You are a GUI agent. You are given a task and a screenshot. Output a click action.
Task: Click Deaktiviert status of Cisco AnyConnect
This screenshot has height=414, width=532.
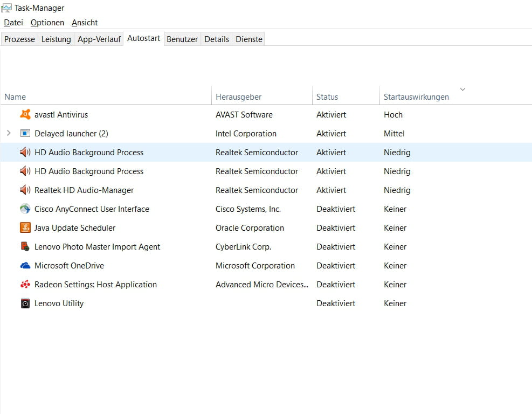(336, 209)
